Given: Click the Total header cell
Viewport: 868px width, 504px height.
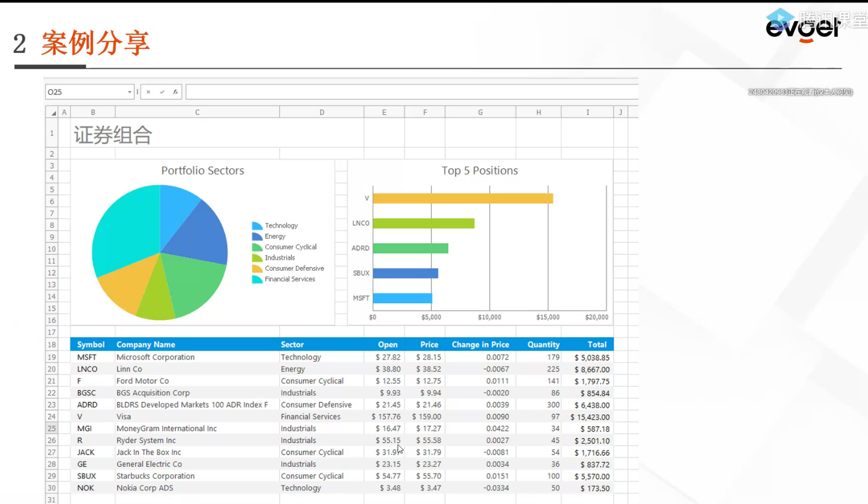Looking at the screenshot, I should coord(587,345).
